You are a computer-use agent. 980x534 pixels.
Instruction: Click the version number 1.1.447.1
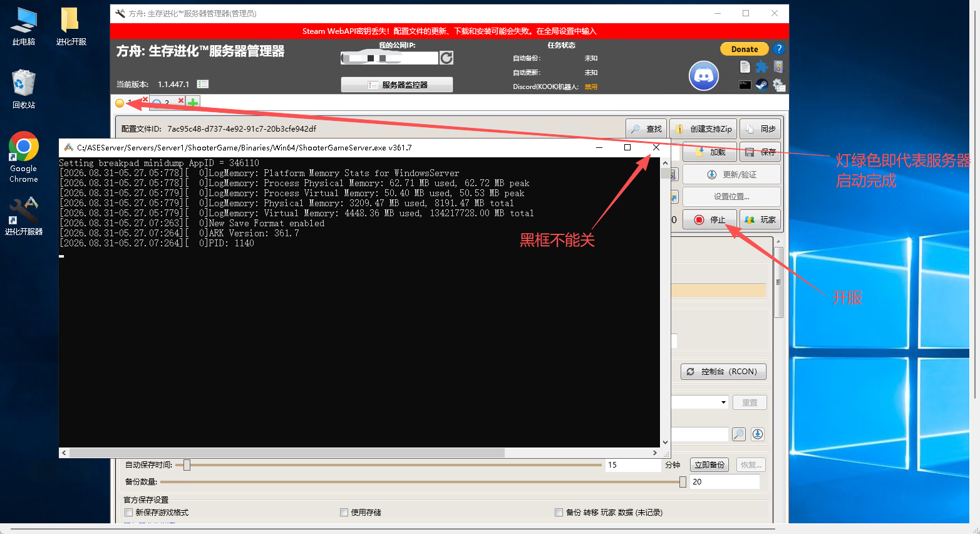tap(173, 84)
